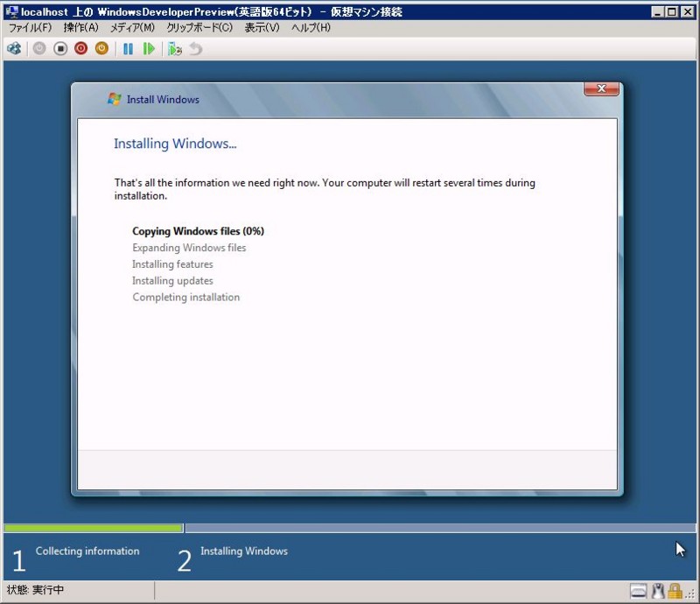The image size is (700, 604).
Task: Click the 'Expanding Windows files' step
Action: click(x=189, y=248)
